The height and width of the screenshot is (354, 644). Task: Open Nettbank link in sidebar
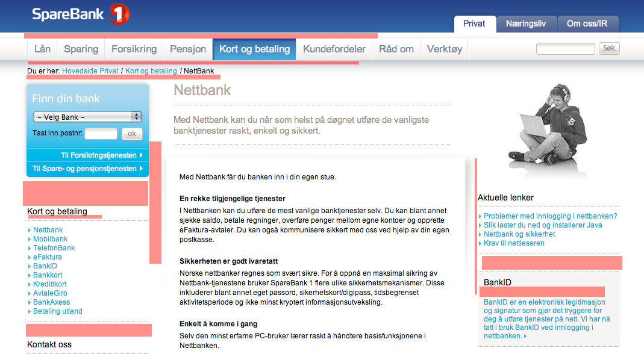48,230
